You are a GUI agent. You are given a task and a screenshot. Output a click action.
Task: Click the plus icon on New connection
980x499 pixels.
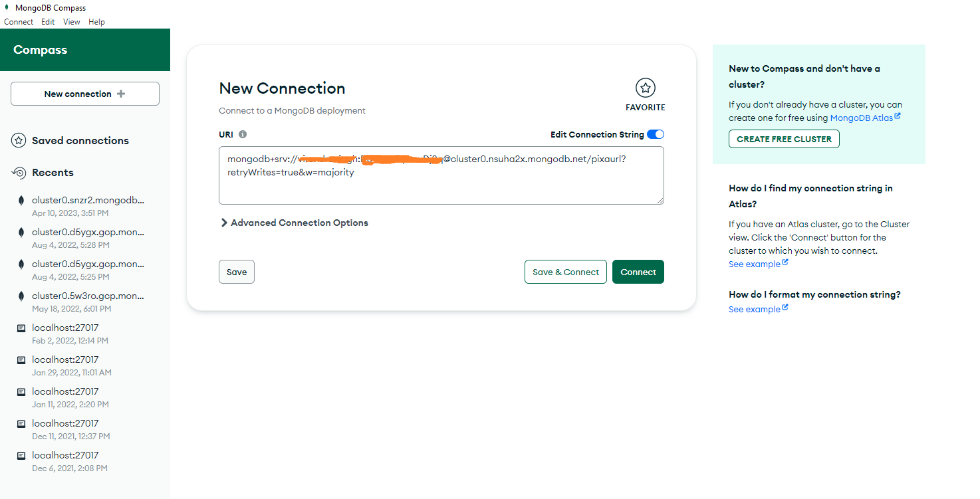121,93
